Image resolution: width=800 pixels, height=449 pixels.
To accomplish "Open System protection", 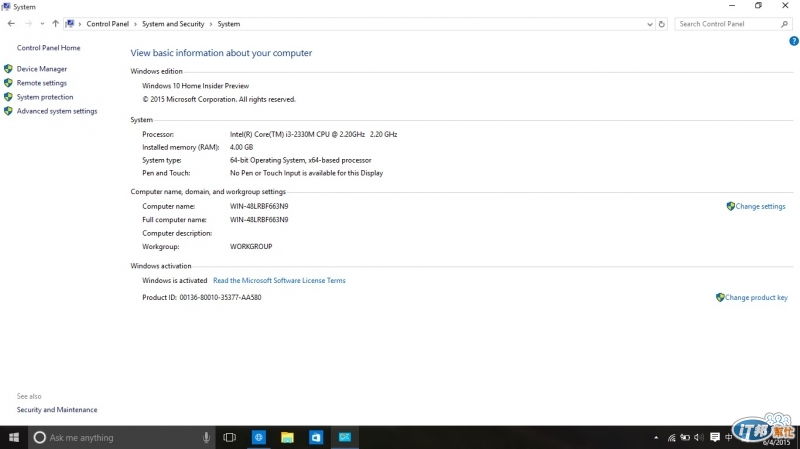I will [x=45, y=97].
